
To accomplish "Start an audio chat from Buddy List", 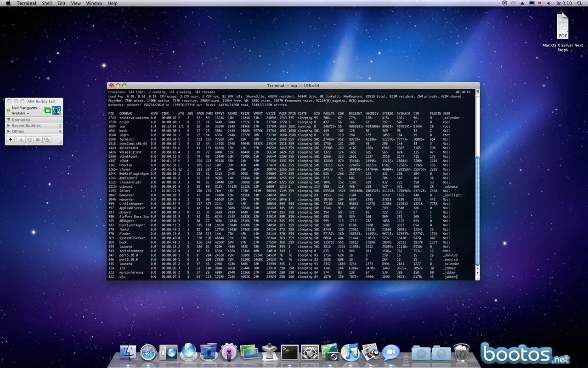I will tap(29, 140).
